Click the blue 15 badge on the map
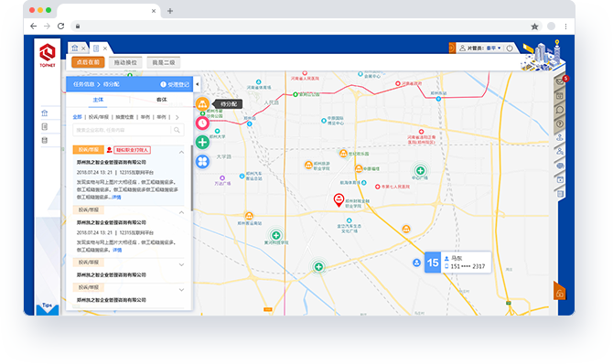Image resolution: width=613 pixels, height=364 pixels. (x=433, y=262)
